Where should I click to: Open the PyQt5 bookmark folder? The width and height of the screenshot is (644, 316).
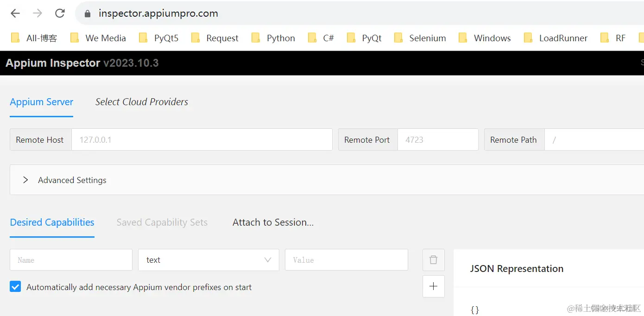point(158,38)
